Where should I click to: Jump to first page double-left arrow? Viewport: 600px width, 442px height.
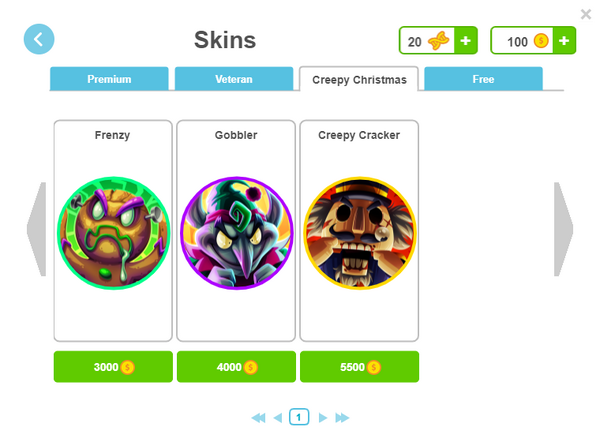pyautogui.click(x=258, y=418)
